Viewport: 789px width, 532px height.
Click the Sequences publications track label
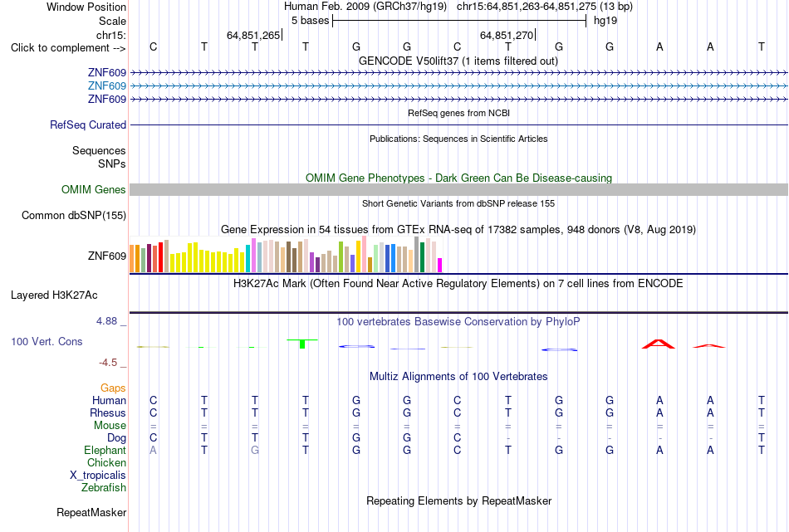click(x=99, y=150)
